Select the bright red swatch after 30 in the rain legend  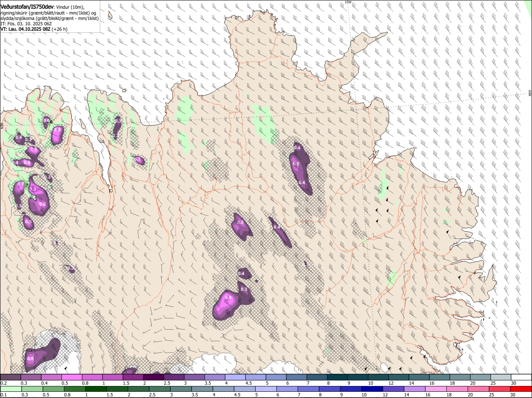tap(521, 389)
